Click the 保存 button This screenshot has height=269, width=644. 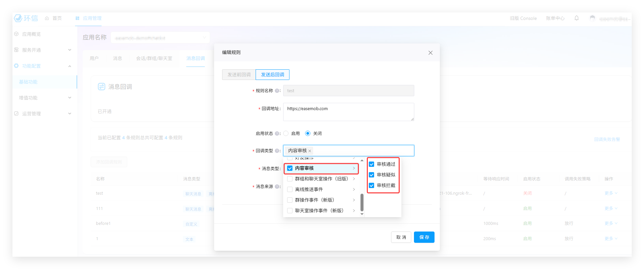424,237
